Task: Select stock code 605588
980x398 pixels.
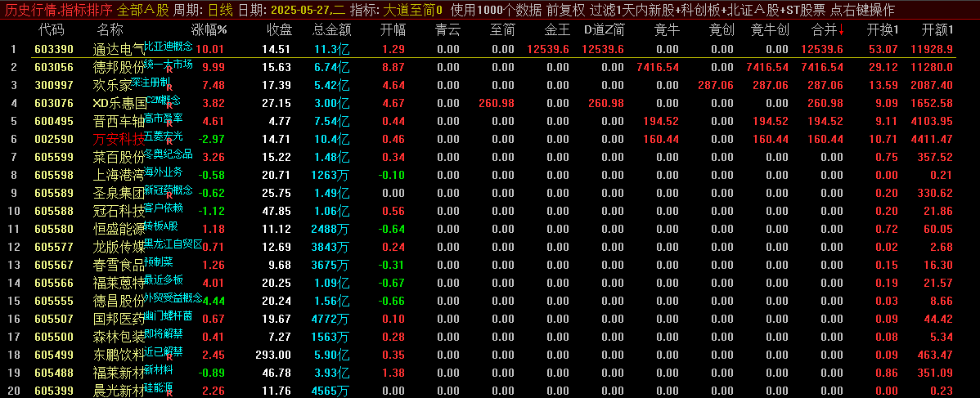Action: tap(54, 211)
